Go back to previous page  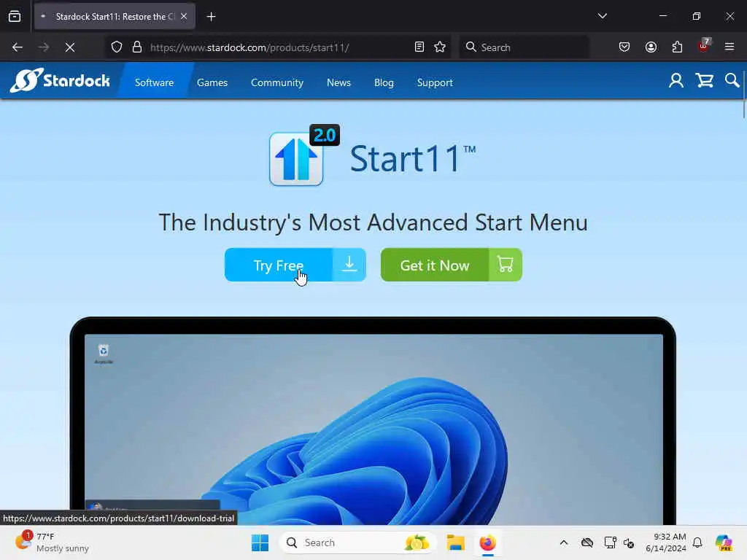point(18,47)
